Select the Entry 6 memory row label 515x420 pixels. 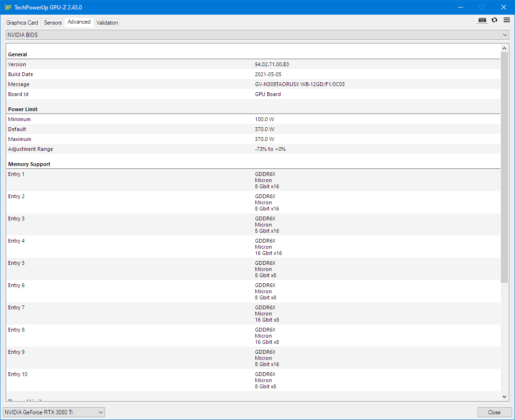pos(17,285)
